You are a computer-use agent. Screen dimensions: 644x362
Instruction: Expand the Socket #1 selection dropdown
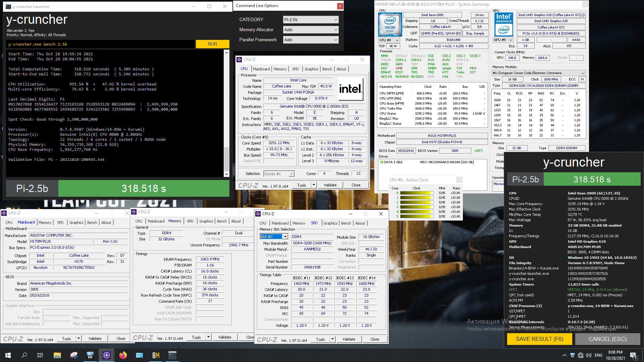click(x=279, y=174)
